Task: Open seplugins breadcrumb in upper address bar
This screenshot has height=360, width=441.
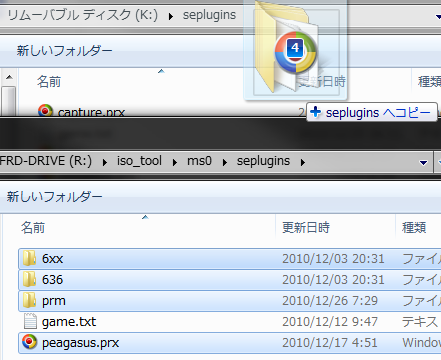Action: [209, 15]
